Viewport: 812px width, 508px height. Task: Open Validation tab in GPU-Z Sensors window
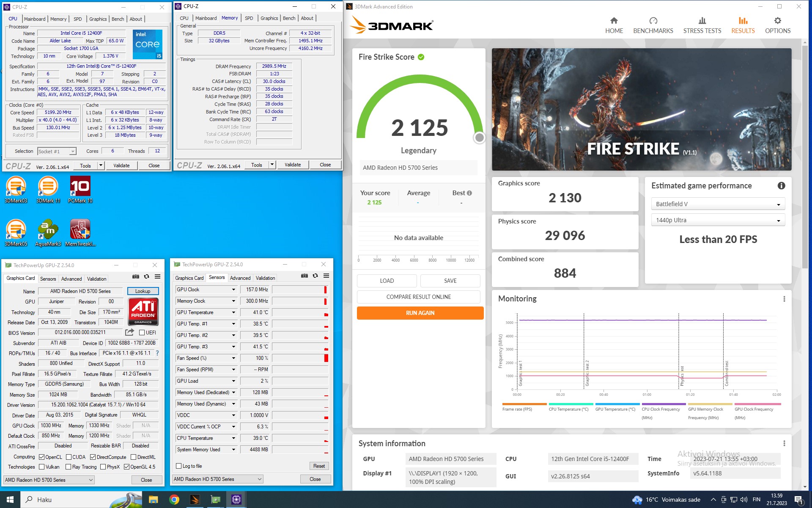coord(265,278)
